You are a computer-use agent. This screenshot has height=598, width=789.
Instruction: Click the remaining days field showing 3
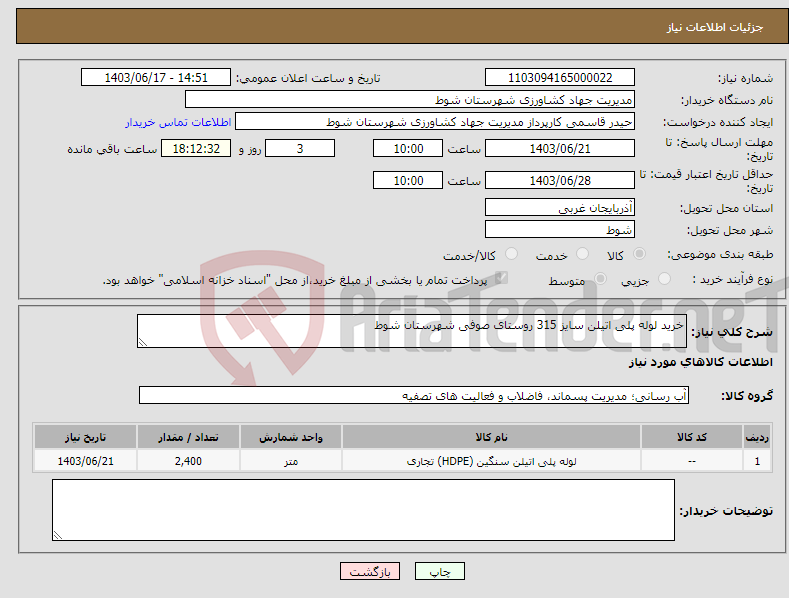point(300,148)
